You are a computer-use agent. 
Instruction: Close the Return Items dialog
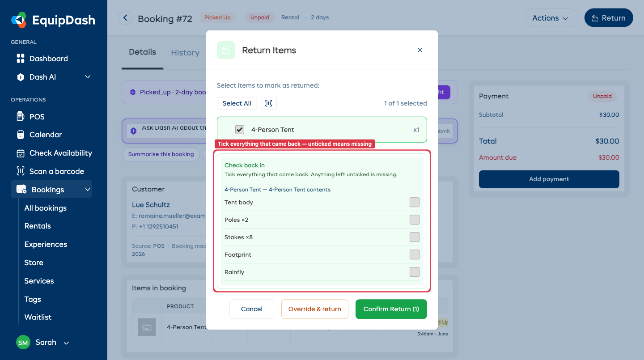[420, 50]
